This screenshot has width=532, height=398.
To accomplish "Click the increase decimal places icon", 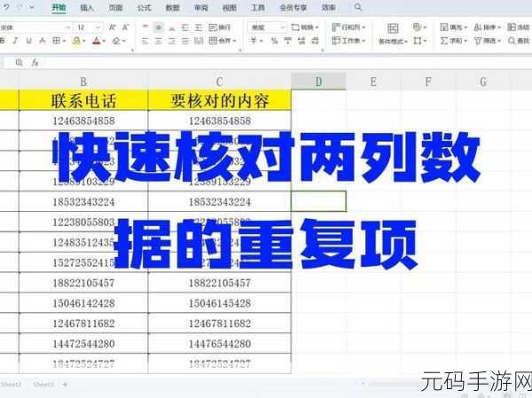I will coord(301,41).
